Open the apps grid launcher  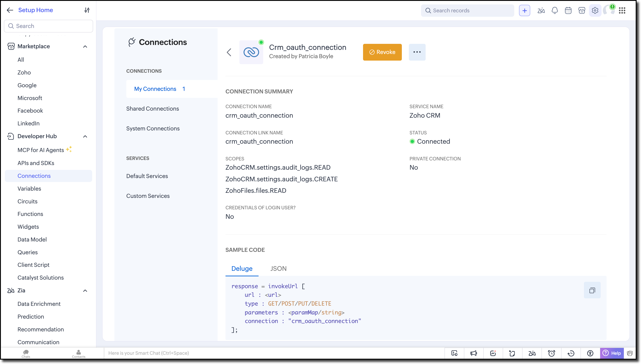(622, 11)
